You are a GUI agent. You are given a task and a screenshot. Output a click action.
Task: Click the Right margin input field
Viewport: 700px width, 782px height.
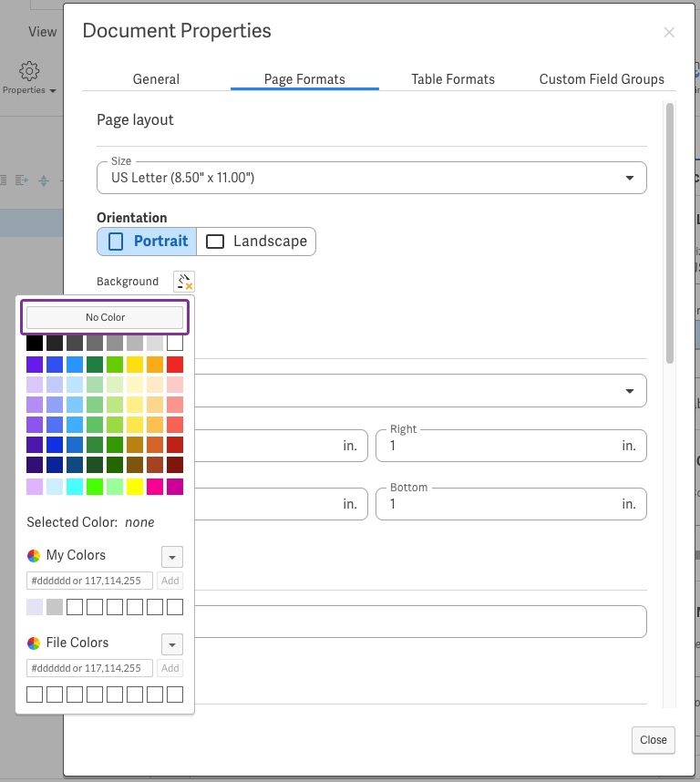point(511,446)
